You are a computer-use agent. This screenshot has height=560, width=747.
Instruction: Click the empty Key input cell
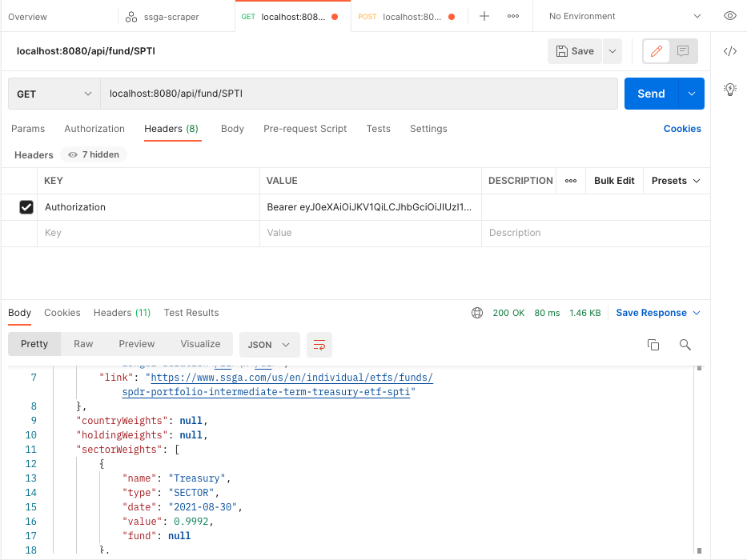148,233
